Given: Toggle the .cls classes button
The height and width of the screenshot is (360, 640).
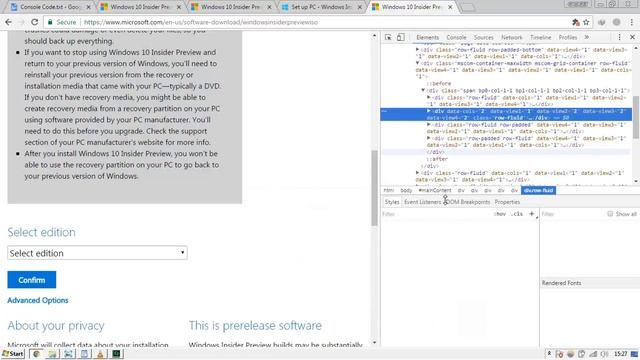Looking at the screenshot, I should tap(518, 214).
